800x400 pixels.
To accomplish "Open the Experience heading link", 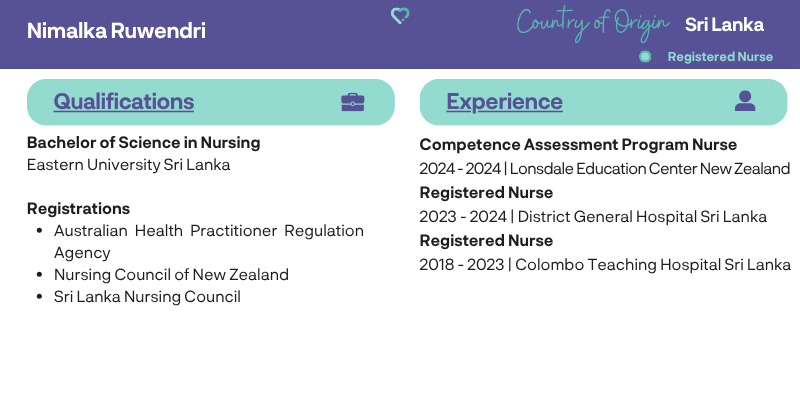I will click(x=504, y=101).
